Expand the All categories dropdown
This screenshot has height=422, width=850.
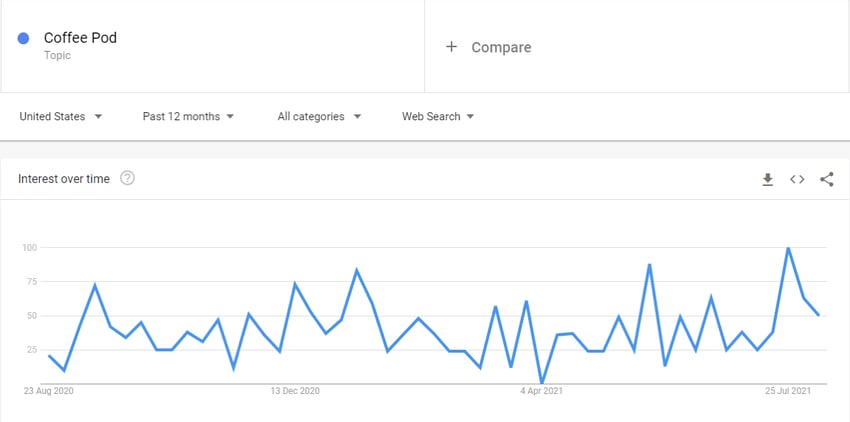(319, 116)
